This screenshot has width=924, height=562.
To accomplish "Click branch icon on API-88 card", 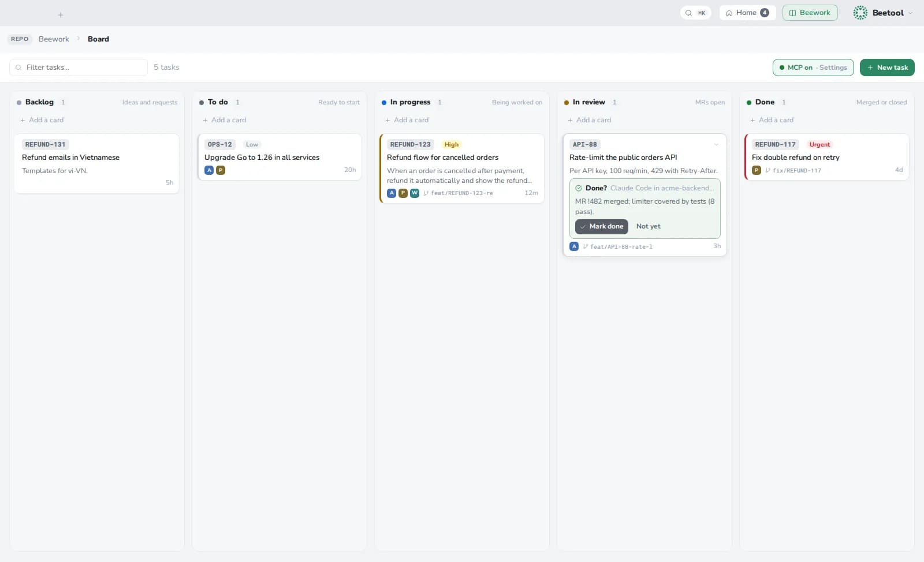I will coord(586,246).
